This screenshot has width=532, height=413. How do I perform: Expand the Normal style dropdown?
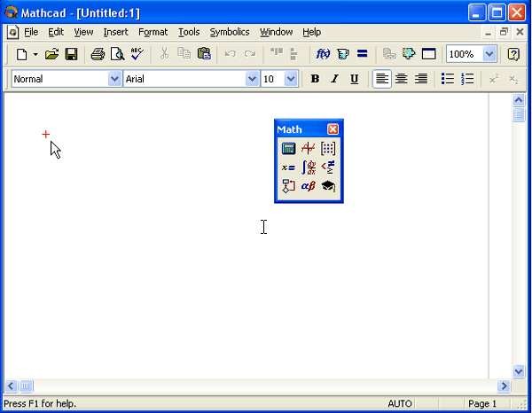(114, 79)
